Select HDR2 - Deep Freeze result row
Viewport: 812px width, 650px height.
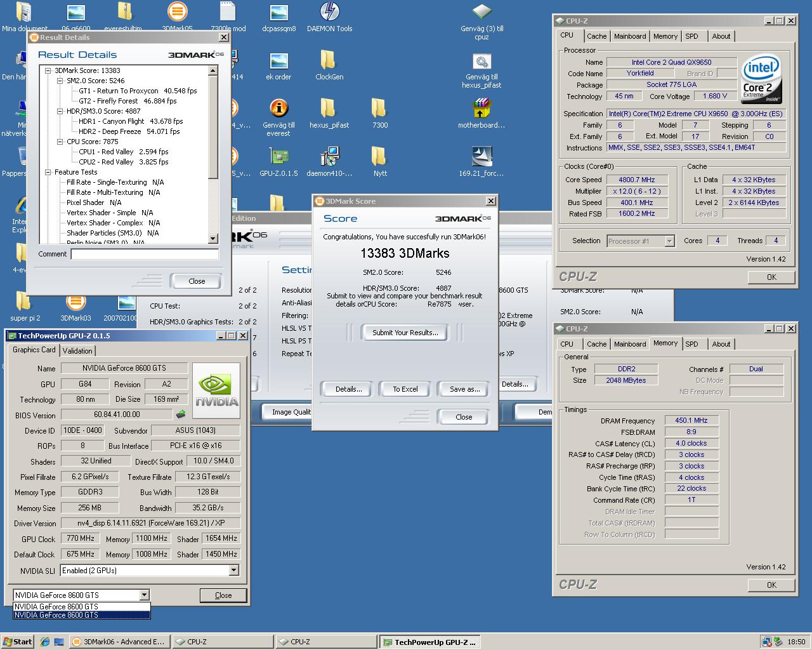(129, 131)
